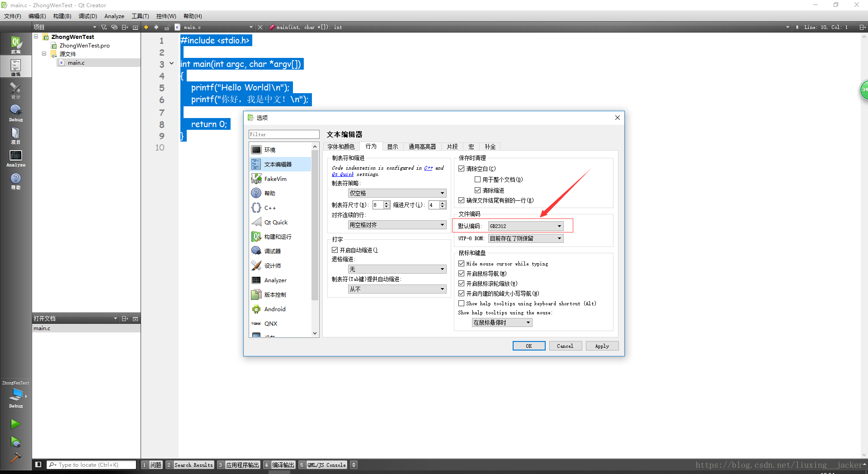Switch to 显示 tab

(392, 147)
